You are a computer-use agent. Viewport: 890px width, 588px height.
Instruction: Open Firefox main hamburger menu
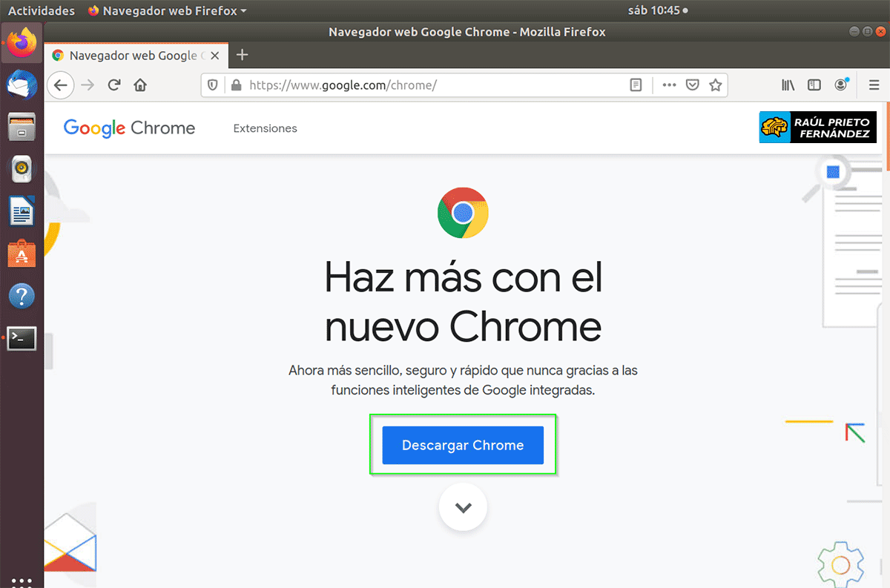(x=874, y=85)
